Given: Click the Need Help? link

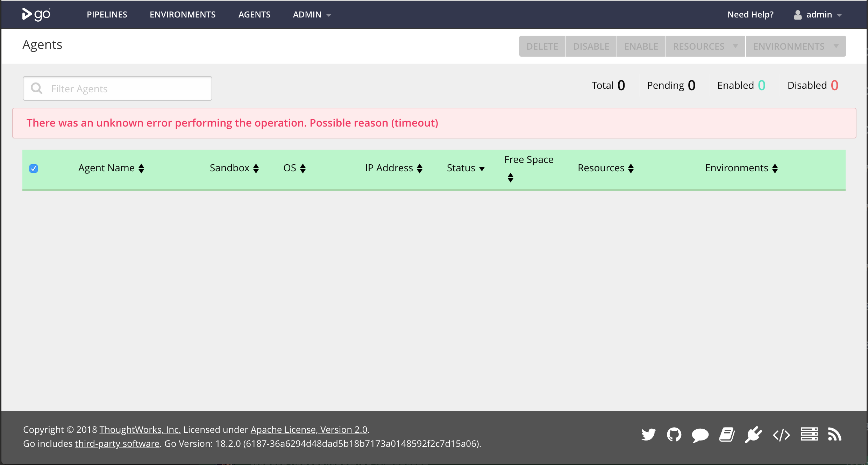Looking at the screenshot, I should click(x=750, y=15).
